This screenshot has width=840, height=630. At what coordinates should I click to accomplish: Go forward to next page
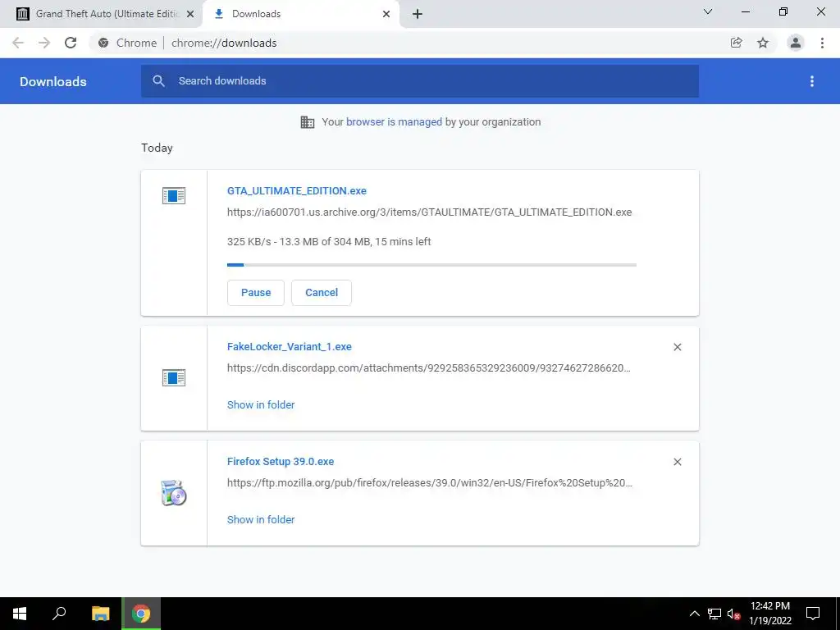point(44,43)
